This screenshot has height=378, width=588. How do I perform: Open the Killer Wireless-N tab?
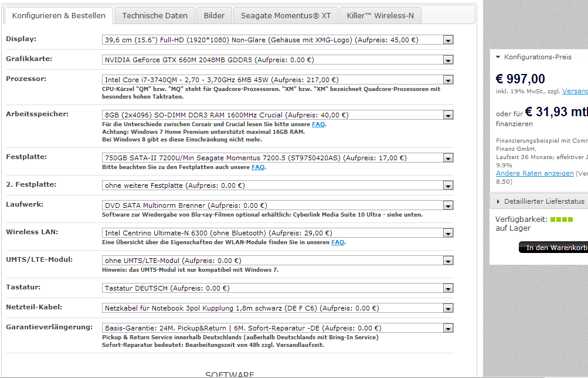pos(380,15)
